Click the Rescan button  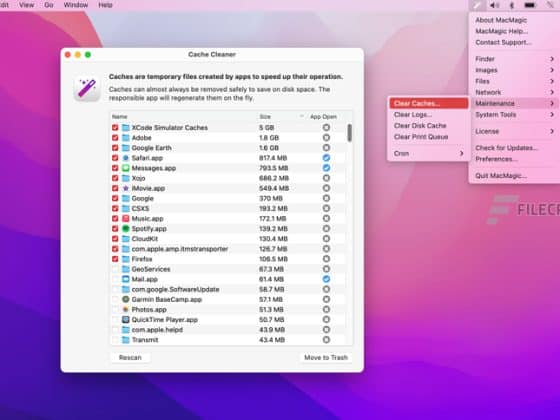[x=130, y=358]
